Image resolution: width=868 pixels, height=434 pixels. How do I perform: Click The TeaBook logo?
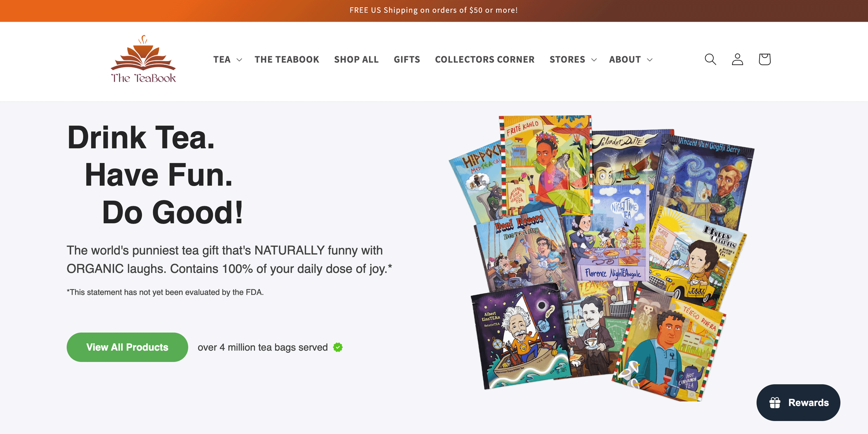click(144, 59)
